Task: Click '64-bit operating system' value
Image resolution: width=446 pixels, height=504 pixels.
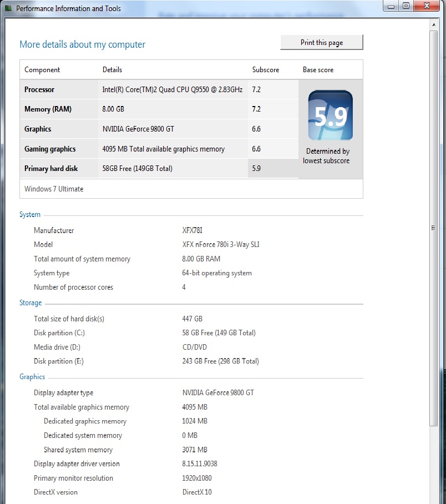Action: pyautogui.click(x=217, y=273)
